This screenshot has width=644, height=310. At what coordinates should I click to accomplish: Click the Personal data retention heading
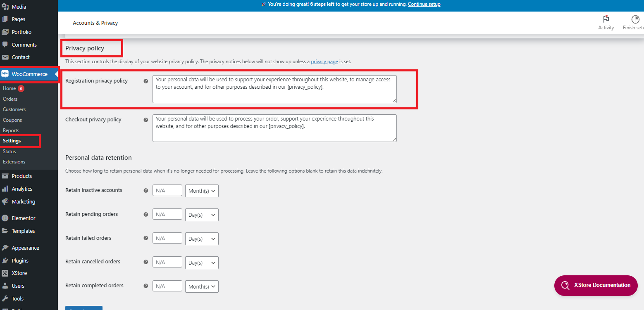click(98, 158)
